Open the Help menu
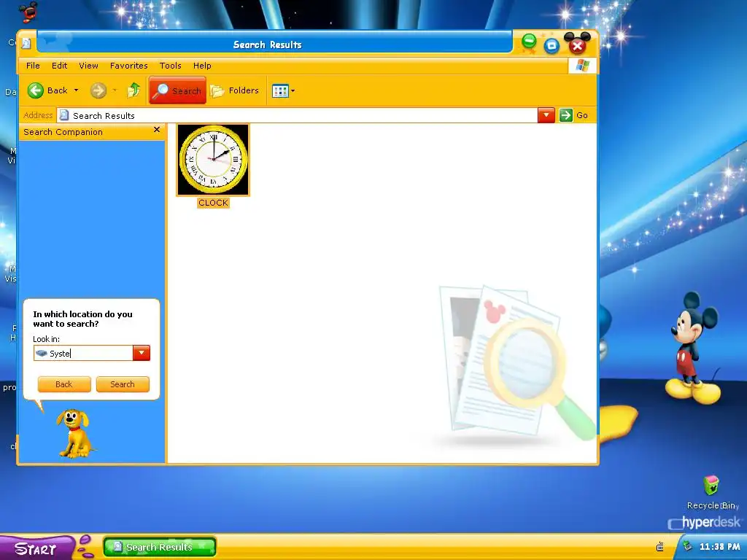Viewport: 747px width, 560px height. 202,66
